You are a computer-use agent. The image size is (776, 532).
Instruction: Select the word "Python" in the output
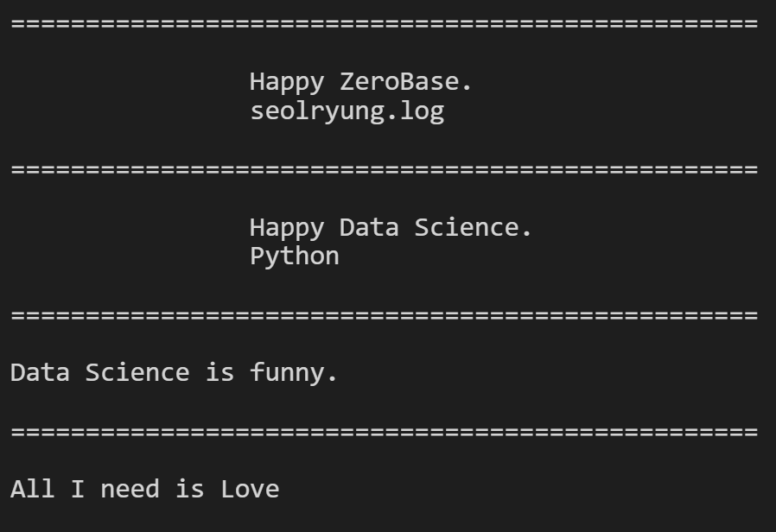[x=294, y=256]
